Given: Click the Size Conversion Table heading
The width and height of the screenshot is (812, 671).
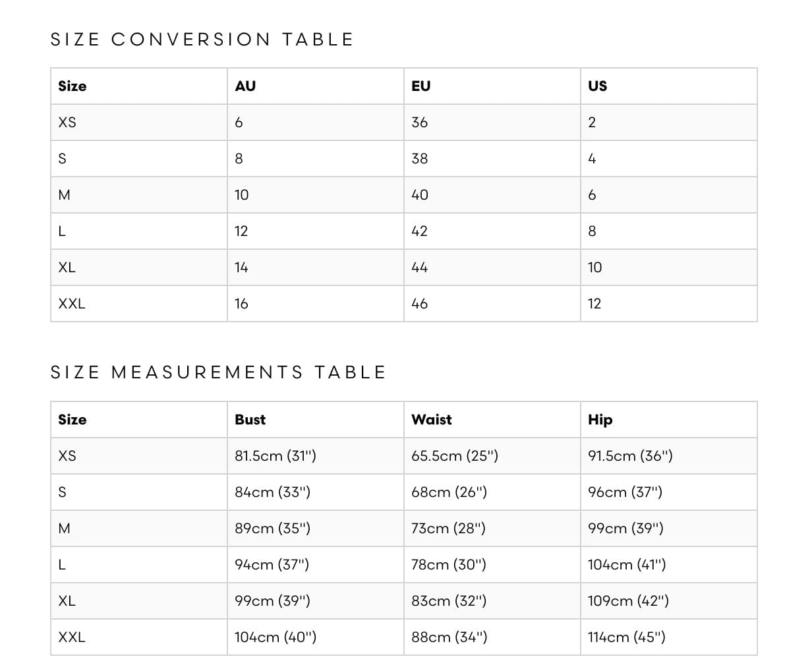Looking at the screenshot, I should tap(202, 40).
